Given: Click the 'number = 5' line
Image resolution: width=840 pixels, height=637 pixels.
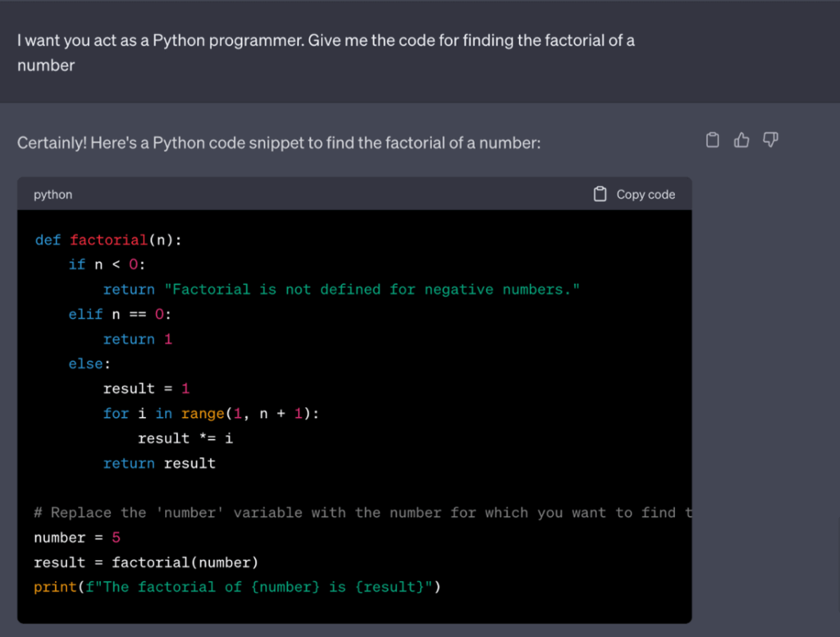Looking at the screenshot, I should tap(77, 538).
